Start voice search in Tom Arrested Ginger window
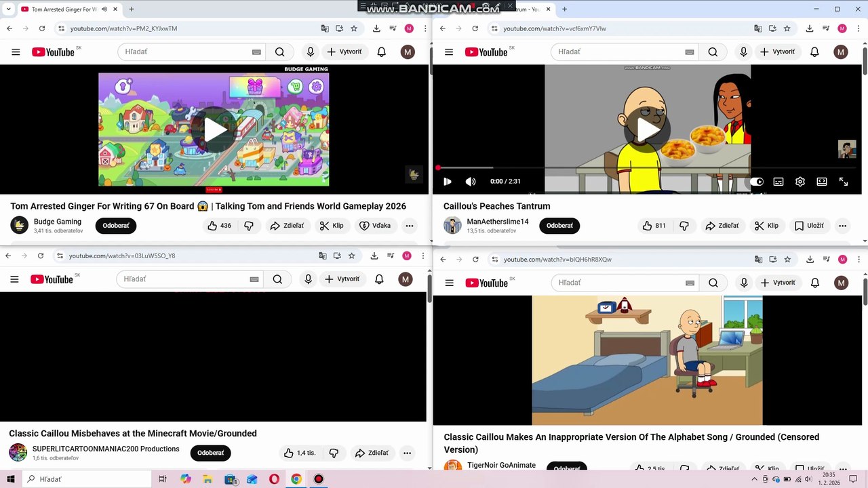Screen dimensions: 868x488 [310, 52]
